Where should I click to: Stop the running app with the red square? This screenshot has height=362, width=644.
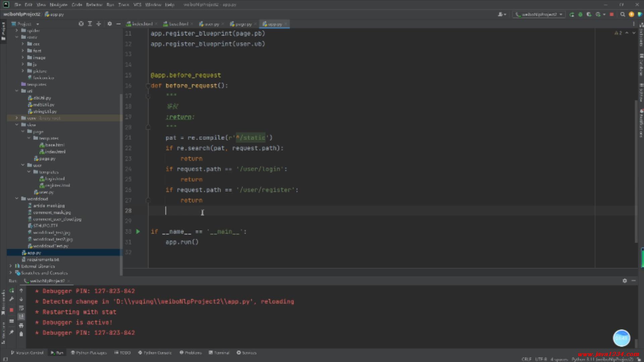[x=611, y=14]
